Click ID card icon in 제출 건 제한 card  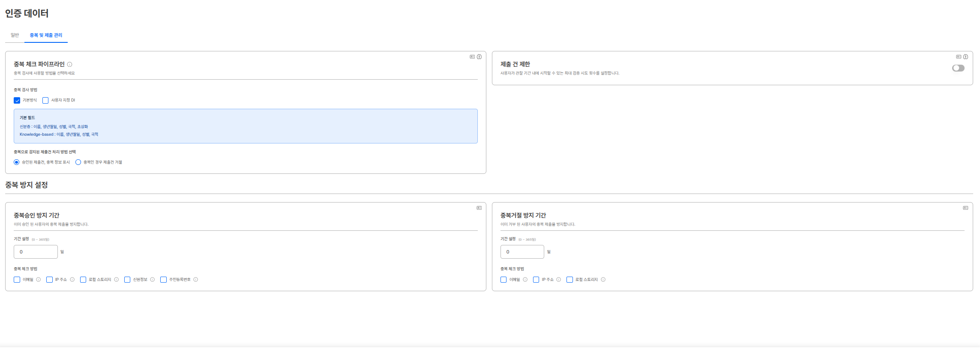pyautogui.click(x=959, y=57)
